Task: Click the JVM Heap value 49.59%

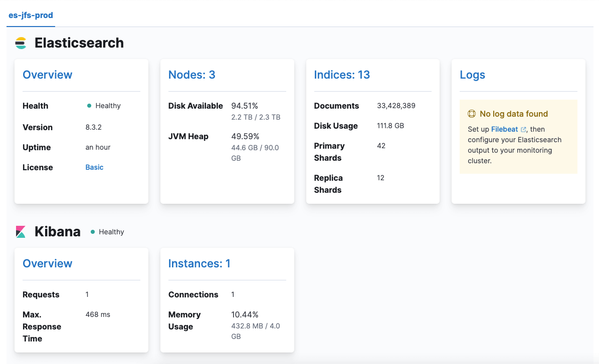Action: point(245,136)
